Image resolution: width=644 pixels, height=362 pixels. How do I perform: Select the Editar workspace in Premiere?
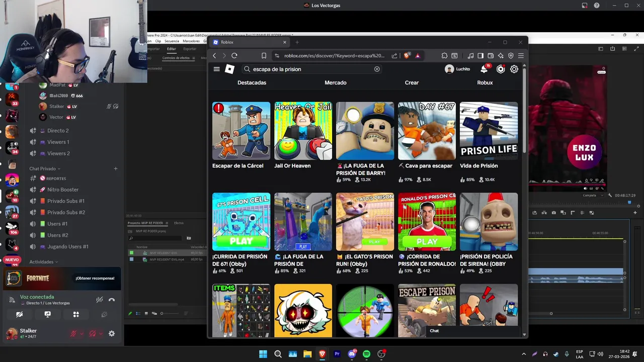172,49
